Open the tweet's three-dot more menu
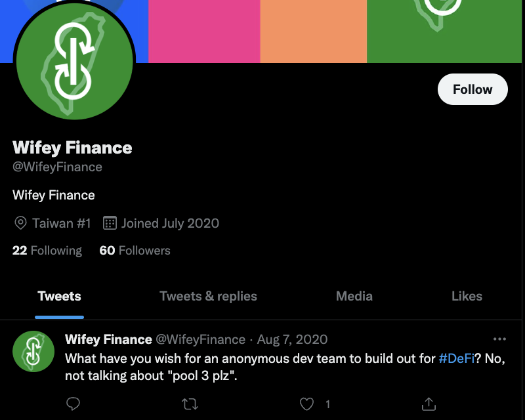Viewport: 525px width, 420px height. pos(499,339)
